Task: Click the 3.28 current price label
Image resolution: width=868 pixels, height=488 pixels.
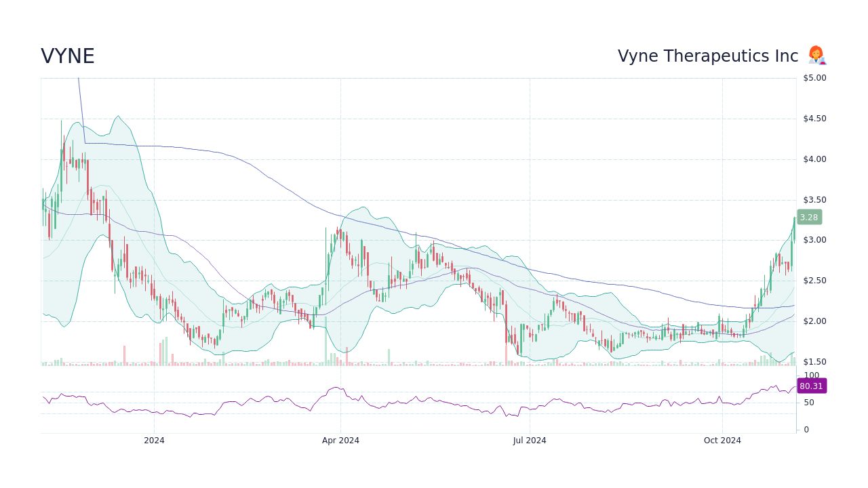Action: click(809, 218)
